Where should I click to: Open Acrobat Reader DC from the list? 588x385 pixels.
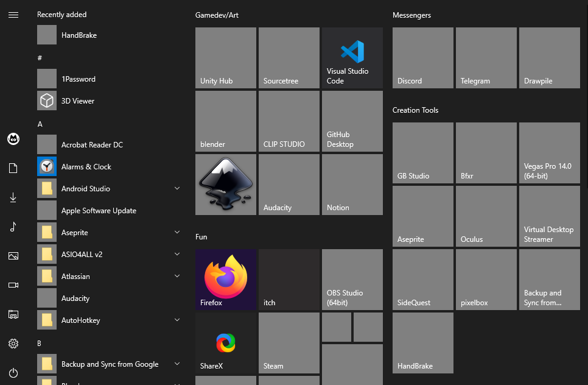pyautogui.click(x=109, y=144)
